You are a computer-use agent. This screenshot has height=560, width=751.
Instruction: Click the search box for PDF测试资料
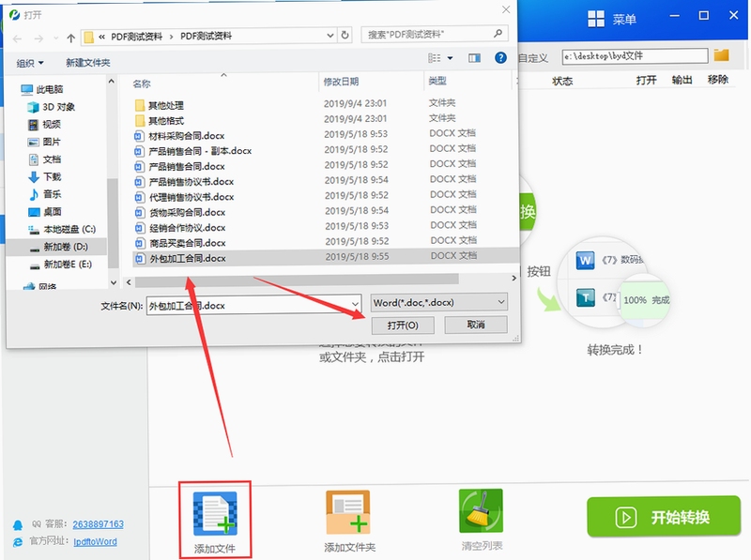click(434, 34)
